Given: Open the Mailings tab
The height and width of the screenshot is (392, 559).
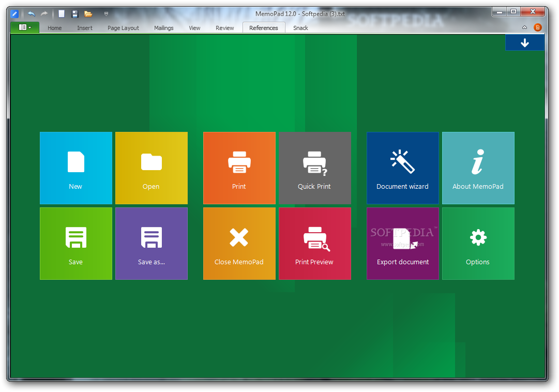Looking at the screenshot, I should (163, 28).
